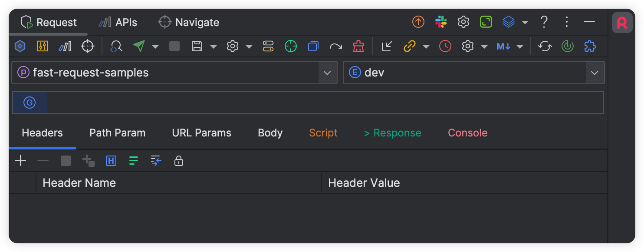Open the dropdown arrow beside save icon
Viewport: 644px width, 252px height.
214,47
